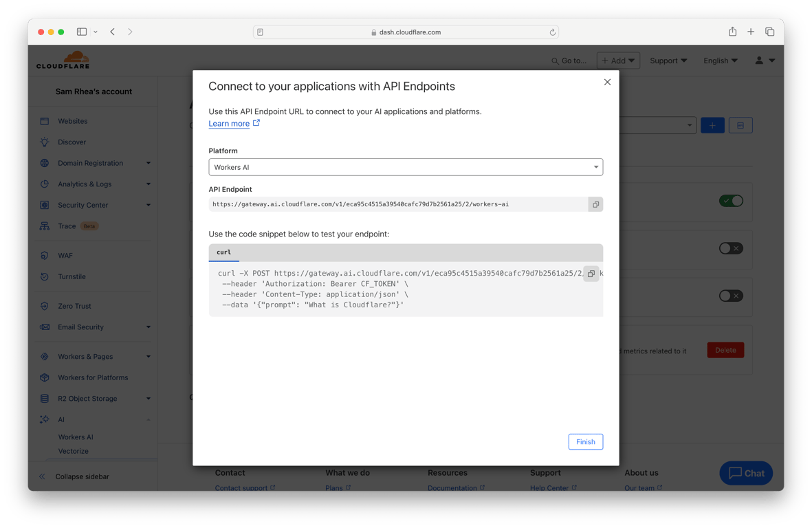Click the Finish button
The width and height of the screenshot is (812, 528).
click(x=585, y=441)
